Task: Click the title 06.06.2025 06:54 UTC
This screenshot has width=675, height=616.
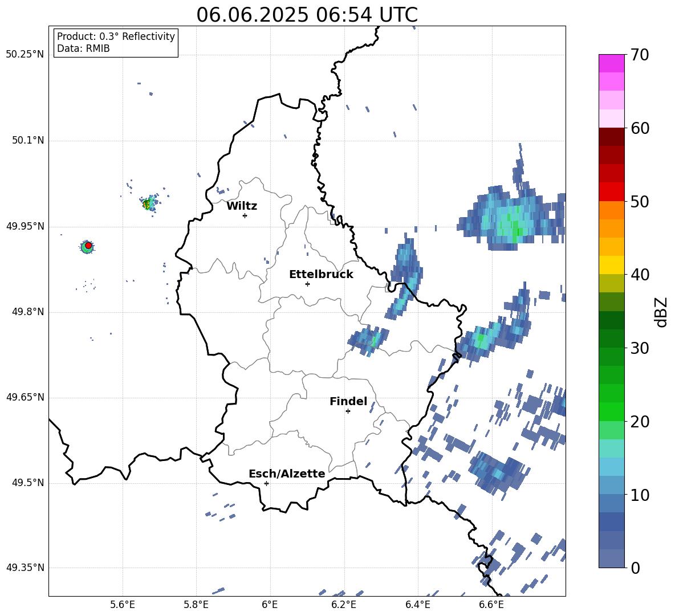Action: click(307, 15)
